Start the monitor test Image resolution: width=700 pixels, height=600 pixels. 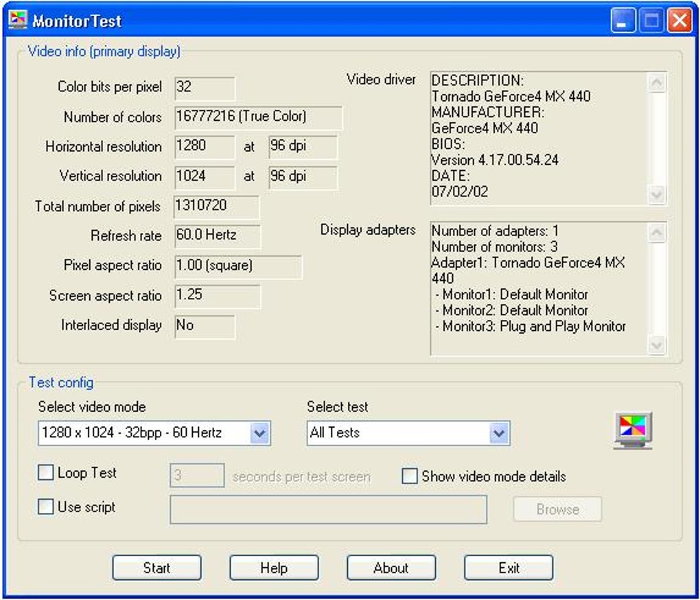click(156, 568)
